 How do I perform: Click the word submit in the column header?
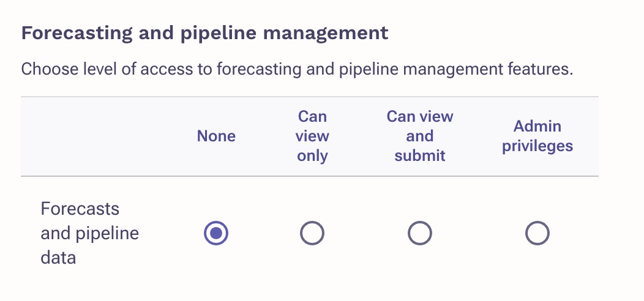click(x=420, y=155)
